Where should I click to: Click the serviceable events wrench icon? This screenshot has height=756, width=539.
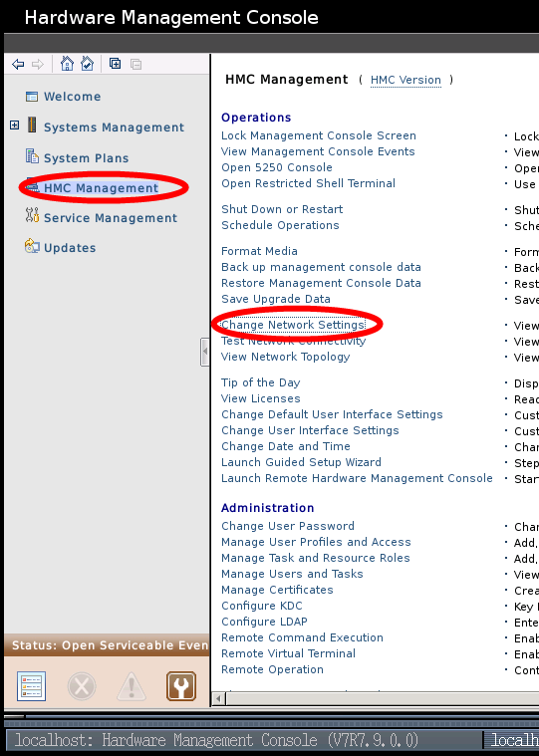181,685
